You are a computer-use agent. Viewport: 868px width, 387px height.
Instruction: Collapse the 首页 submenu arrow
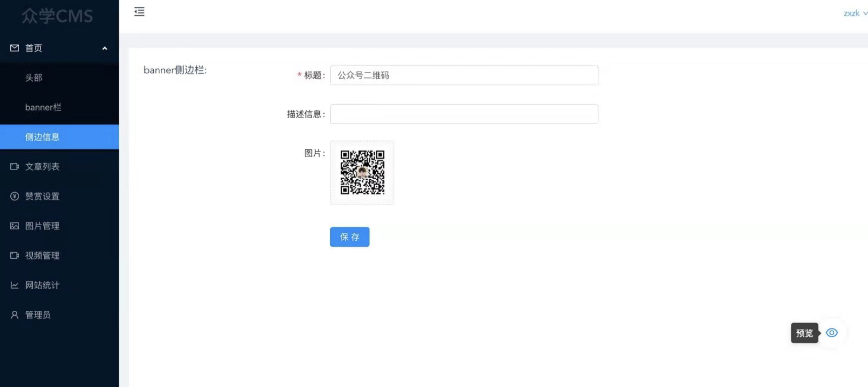point(105,48)
